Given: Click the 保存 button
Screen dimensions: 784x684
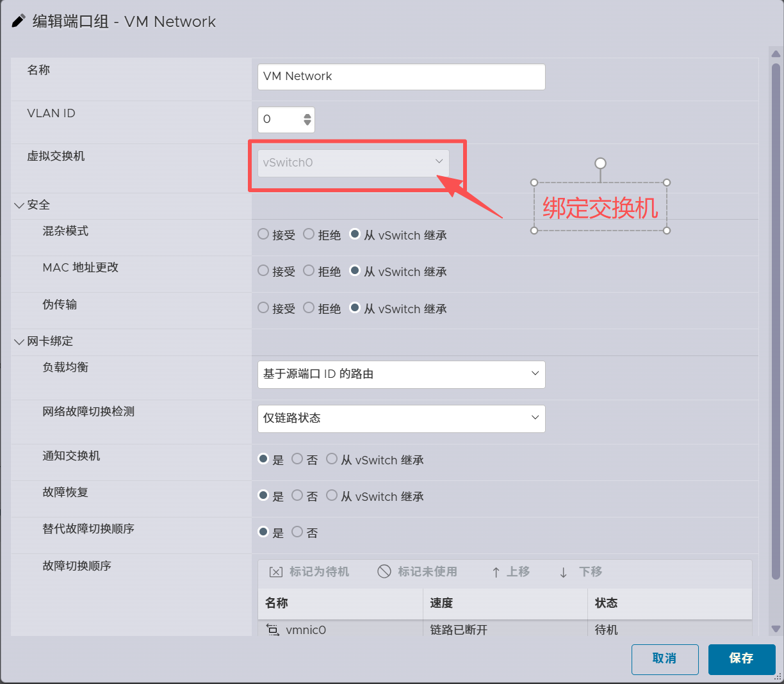Looking at the screenshot, I should 741,659.
